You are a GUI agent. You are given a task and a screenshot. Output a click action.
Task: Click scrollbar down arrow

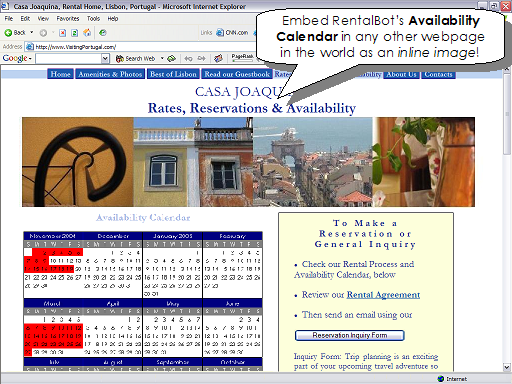(507, 367)
